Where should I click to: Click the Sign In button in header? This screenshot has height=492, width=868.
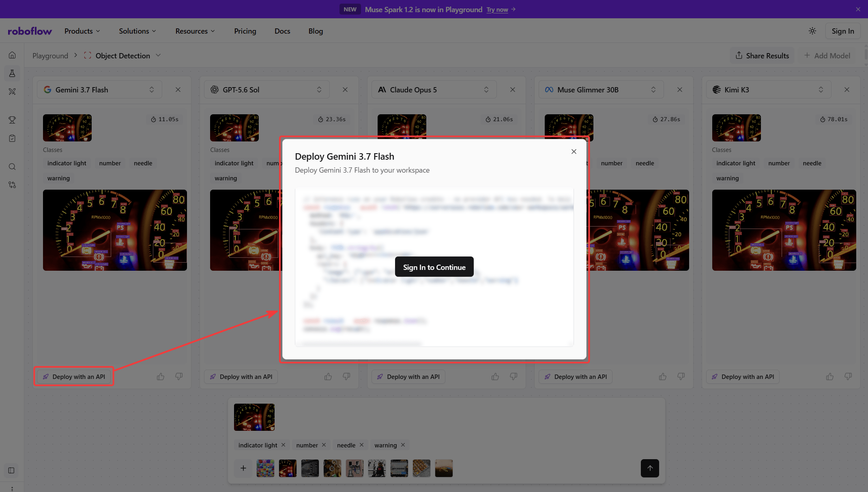pyautogui.click(x=843, y=31)
